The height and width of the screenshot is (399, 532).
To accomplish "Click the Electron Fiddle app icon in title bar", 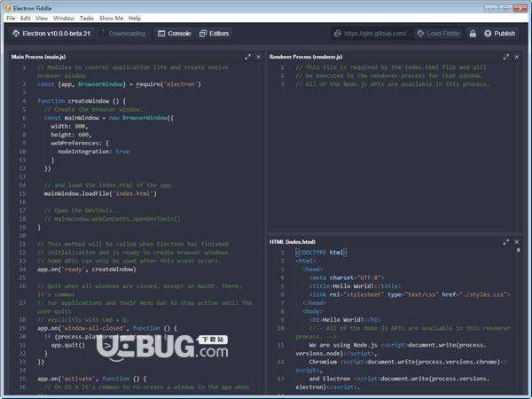I will 8,8.
